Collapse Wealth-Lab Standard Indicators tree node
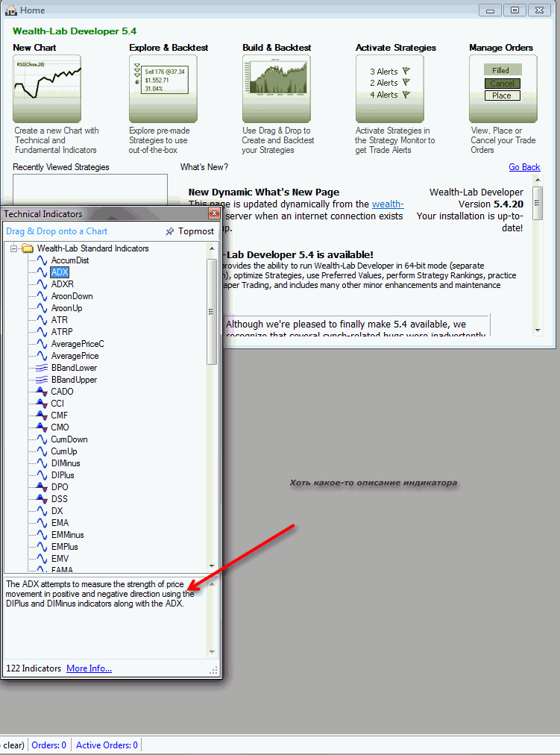Screen dimensions: 560x755 click(x=14, y=248)
